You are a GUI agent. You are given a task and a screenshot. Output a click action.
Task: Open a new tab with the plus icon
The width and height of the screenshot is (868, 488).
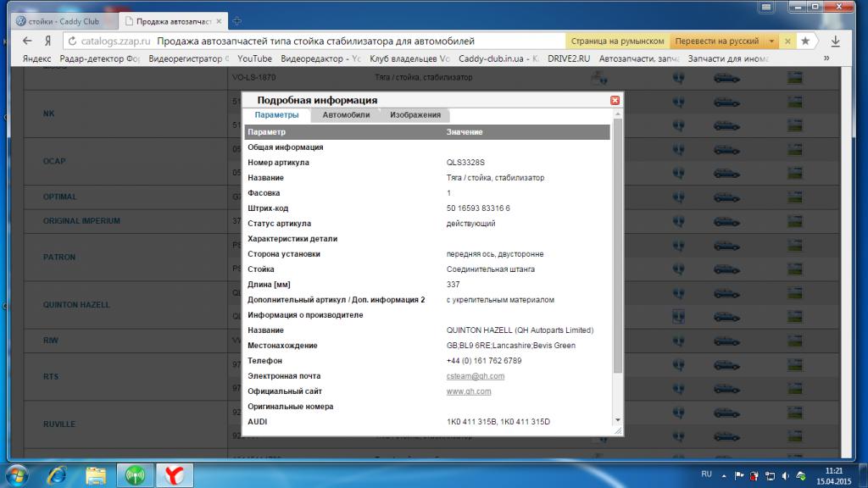[237, 21]
